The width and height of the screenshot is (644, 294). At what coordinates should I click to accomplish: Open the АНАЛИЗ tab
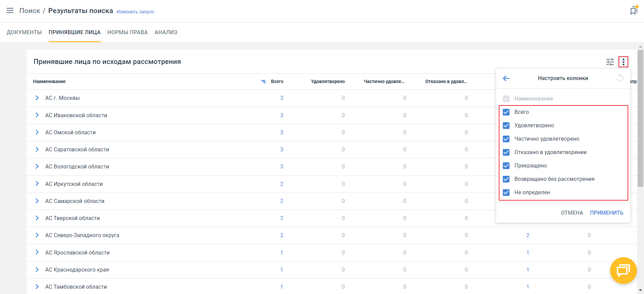pyautogui.click(x=166, y=32)
